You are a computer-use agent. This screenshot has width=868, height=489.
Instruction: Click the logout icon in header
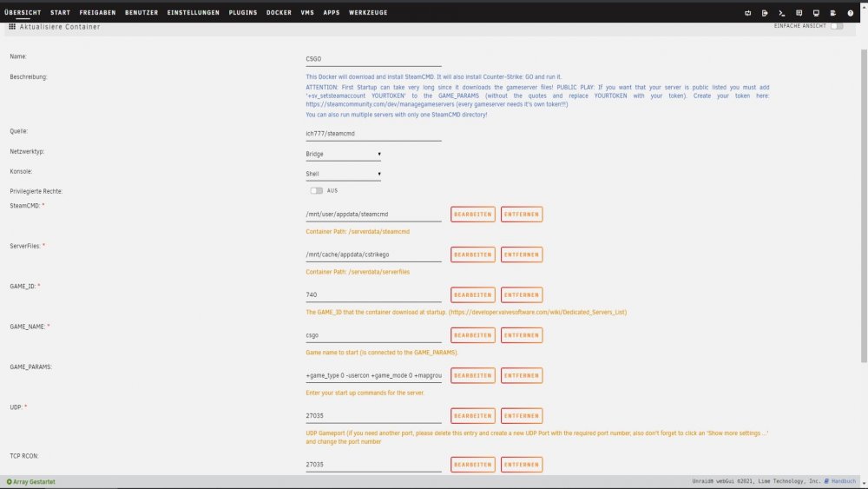pyautogui.click(x=765, y=13)
